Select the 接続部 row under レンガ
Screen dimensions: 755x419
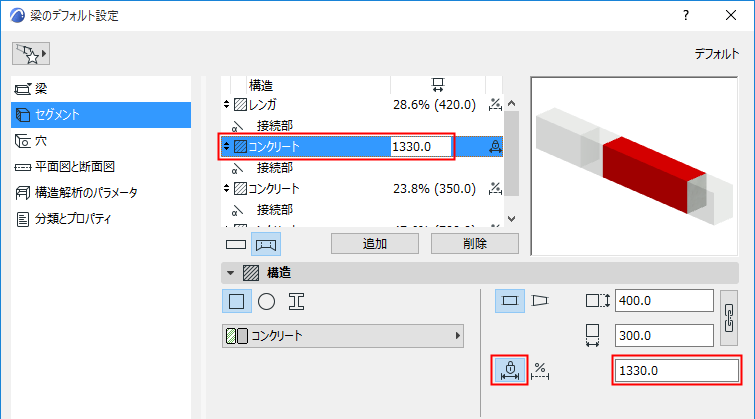point(362,126)
